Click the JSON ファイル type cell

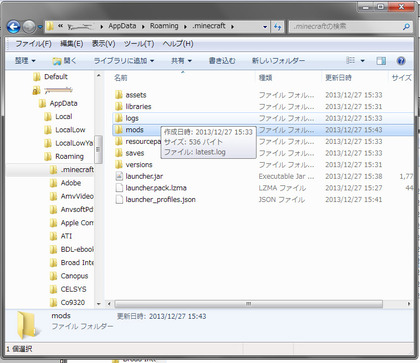(282, 200)
